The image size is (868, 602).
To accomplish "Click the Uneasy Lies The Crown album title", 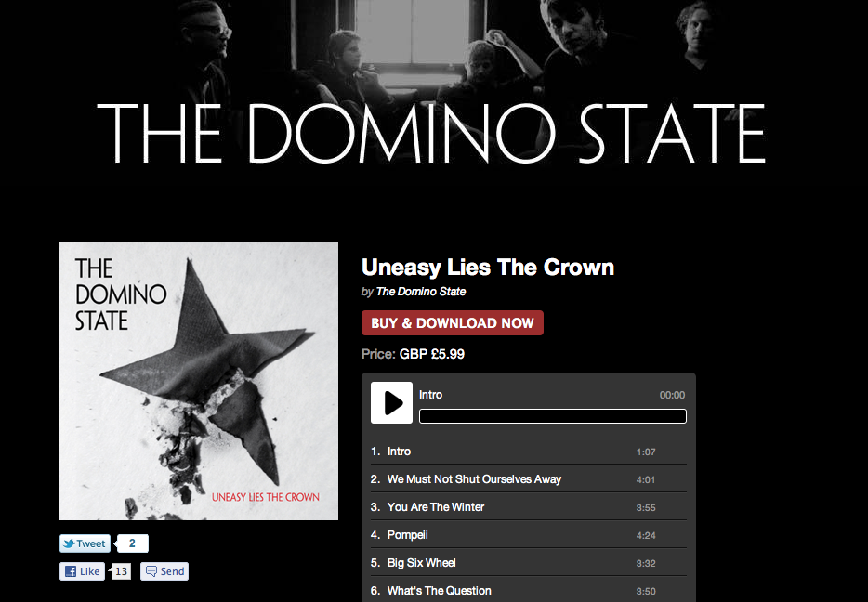I will [488, 268].
